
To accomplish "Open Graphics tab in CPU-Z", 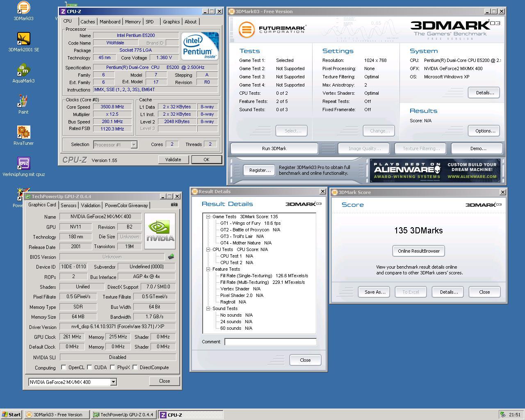I will [x=171, y=22].
